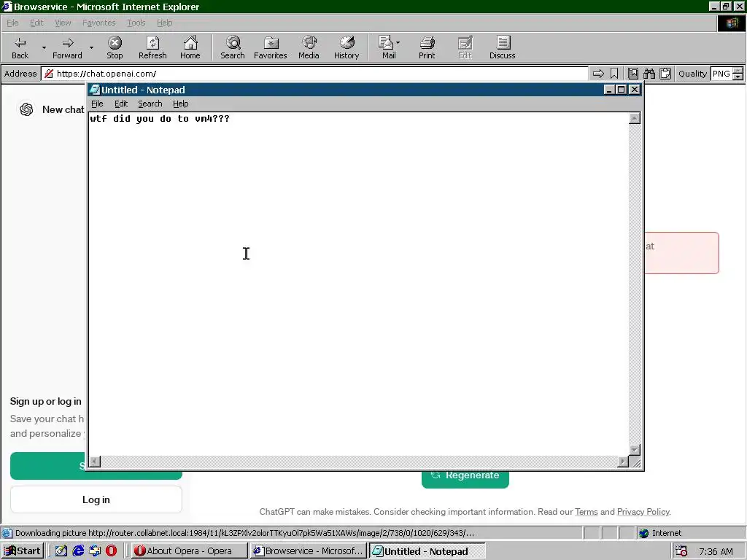
Task: Click the bookmark icon in address toolbar
Action: [614, 74]
